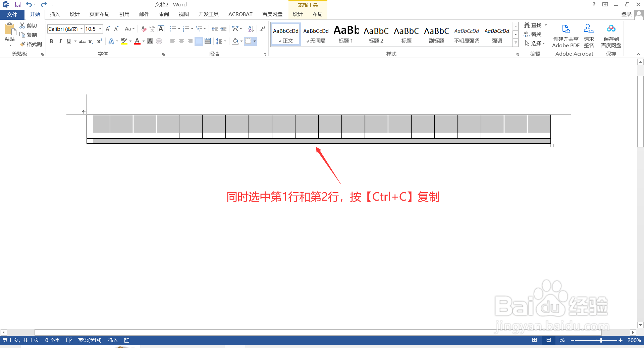Open font size dropdown arrow
644x348 pixels.
click(x=100, y=29)
